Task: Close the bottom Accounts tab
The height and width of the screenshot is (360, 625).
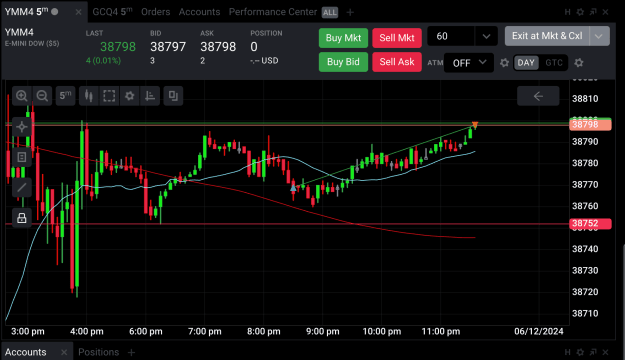Action: click(x=64, y=352)
